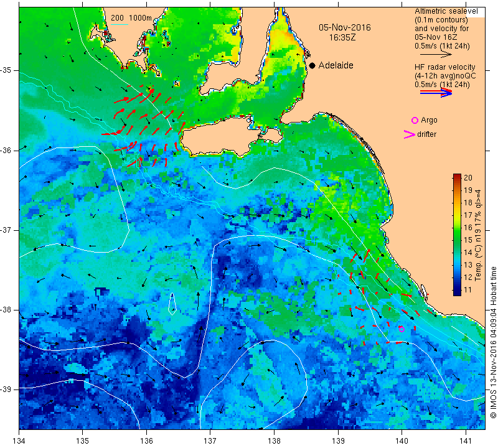The width and height of the screenshot is (498, 448).
Task: Click the 136 longitude axis label
Action: pos(146,441)
